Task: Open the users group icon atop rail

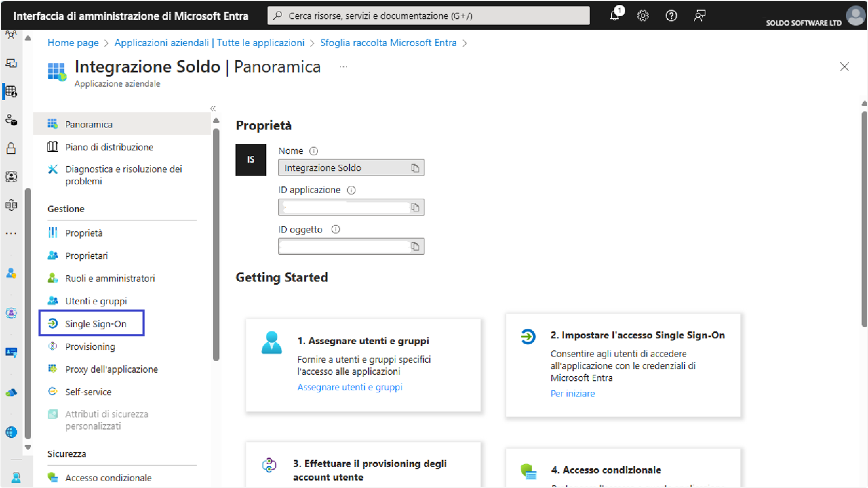Action: coord(11,35)
